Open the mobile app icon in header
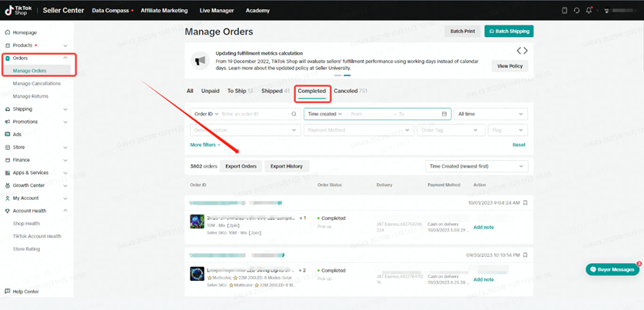The image size is (644, 310). [x=564, y=11]
